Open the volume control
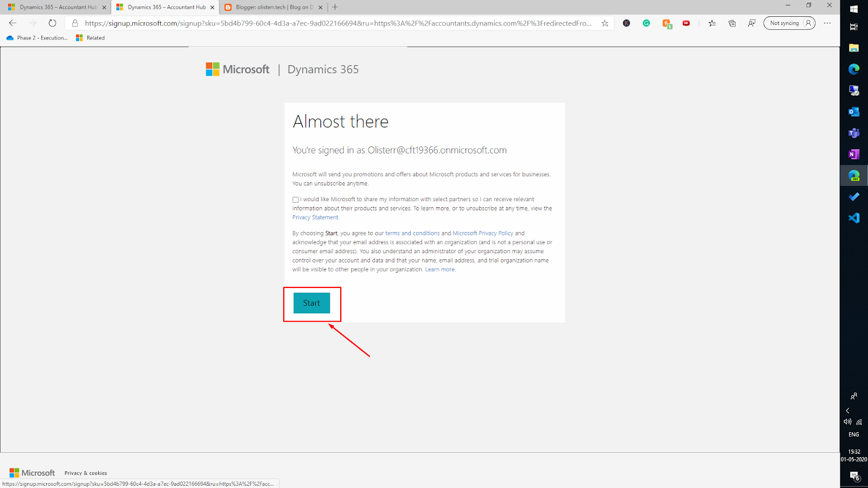 pos(847,422)
